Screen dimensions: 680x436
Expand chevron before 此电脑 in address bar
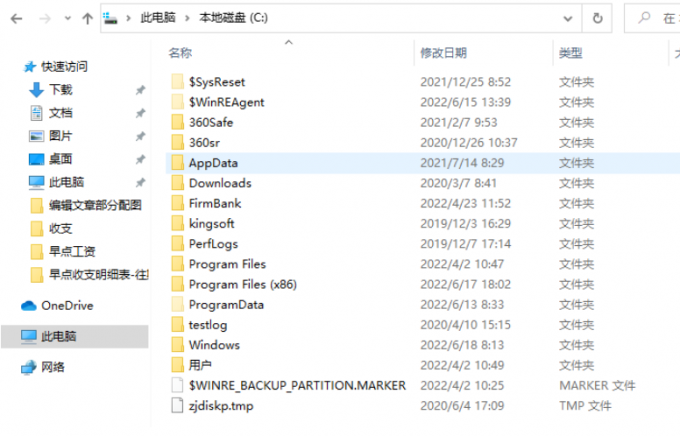pyautogui.click(x=128, y=18)
